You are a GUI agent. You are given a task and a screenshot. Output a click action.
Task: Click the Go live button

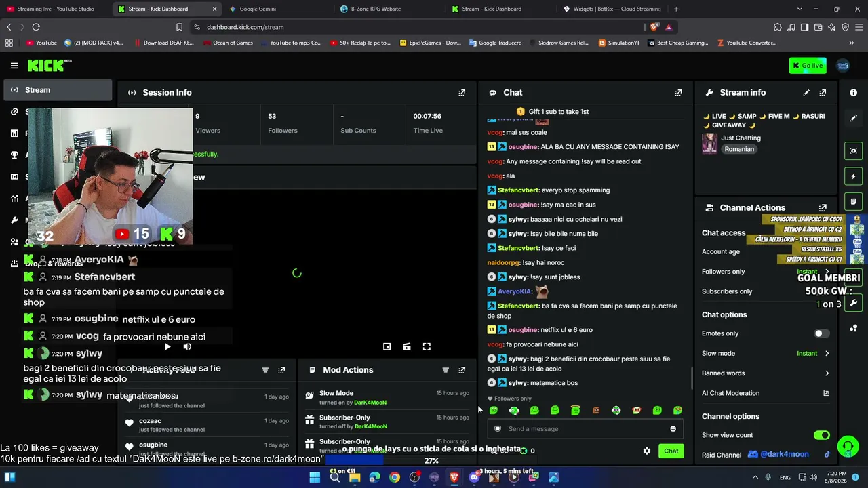tap(808, 66)
